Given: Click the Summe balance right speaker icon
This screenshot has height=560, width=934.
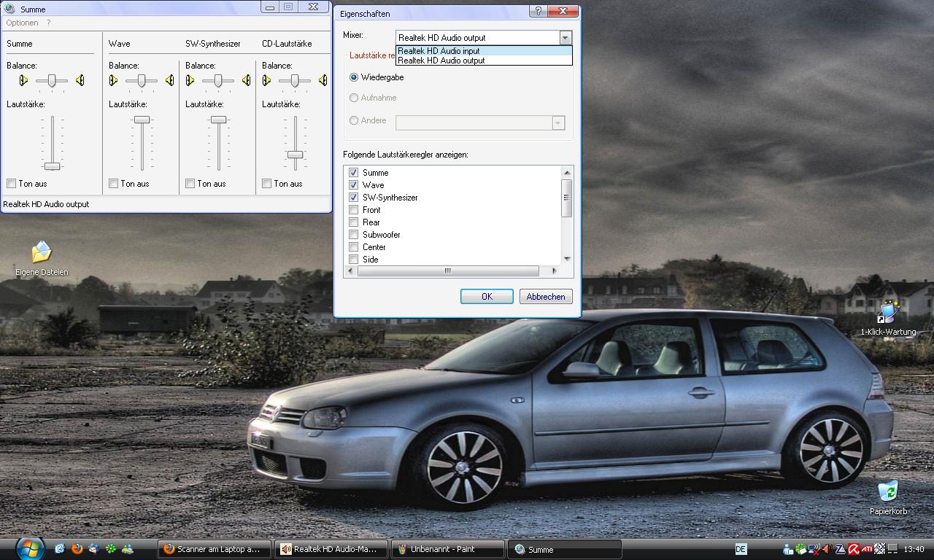Looking at the screenshot, I should click(80, 81).
